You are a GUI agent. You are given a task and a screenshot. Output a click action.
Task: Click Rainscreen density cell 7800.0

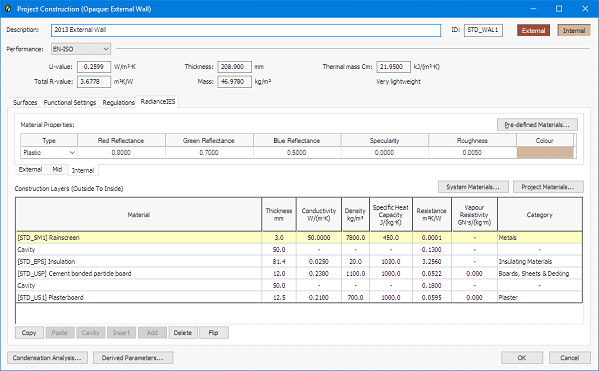pyautogui.click(x=355, y=238)
